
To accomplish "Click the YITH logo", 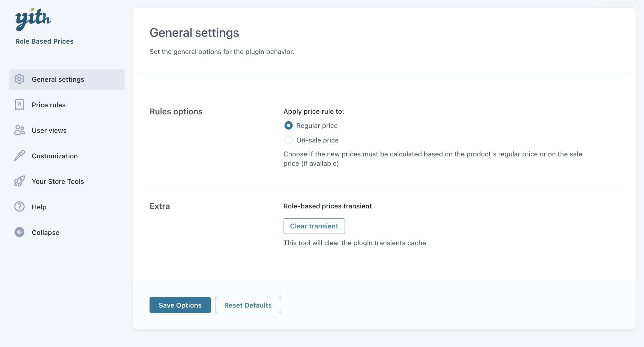I will coord(33,19).
